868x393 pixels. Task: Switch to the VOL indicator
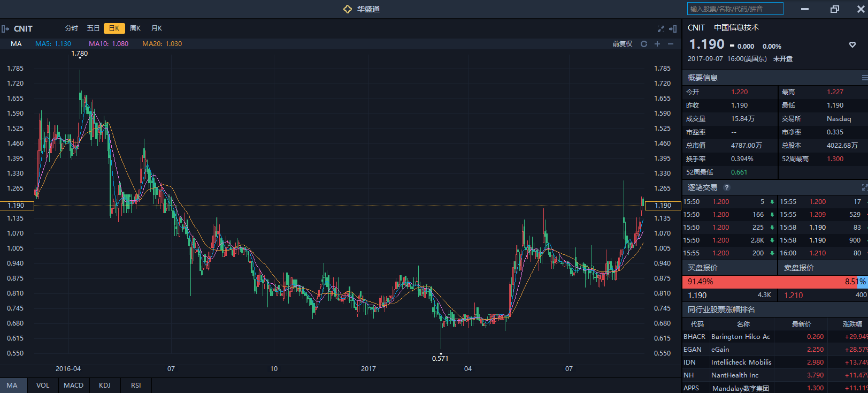(43, 386)
